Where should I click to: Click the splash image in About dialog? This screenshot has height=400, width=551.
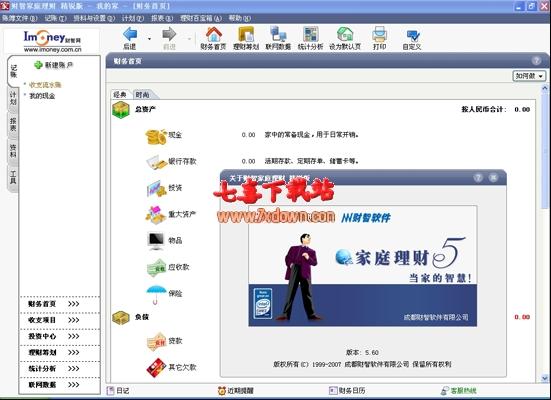point(363,266)
